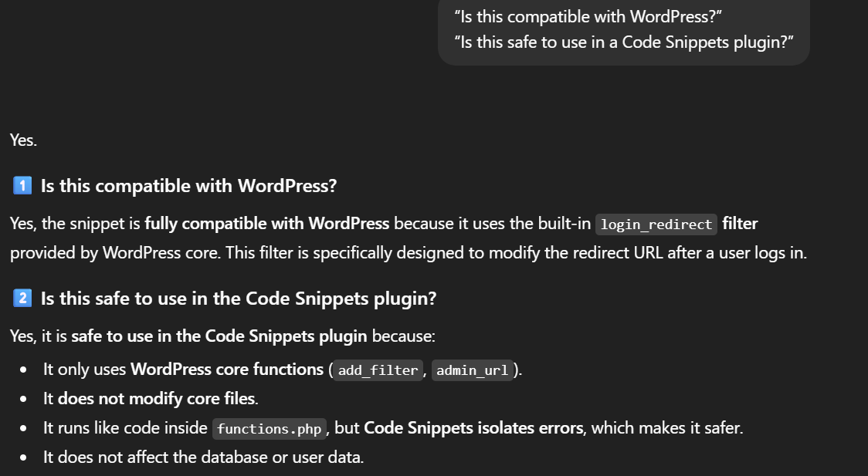This screenshot has width=868, height=476.
Task: Click the functions.php code chip
Action: point(270,429)
